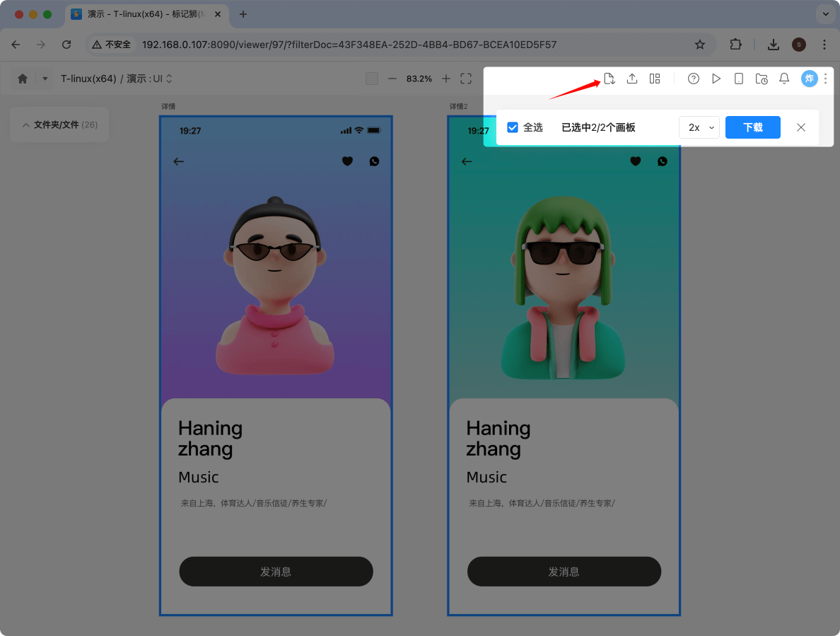Start presentation with the play icon
This screenshot has width=840, height=636.
[x=716, y=79]
